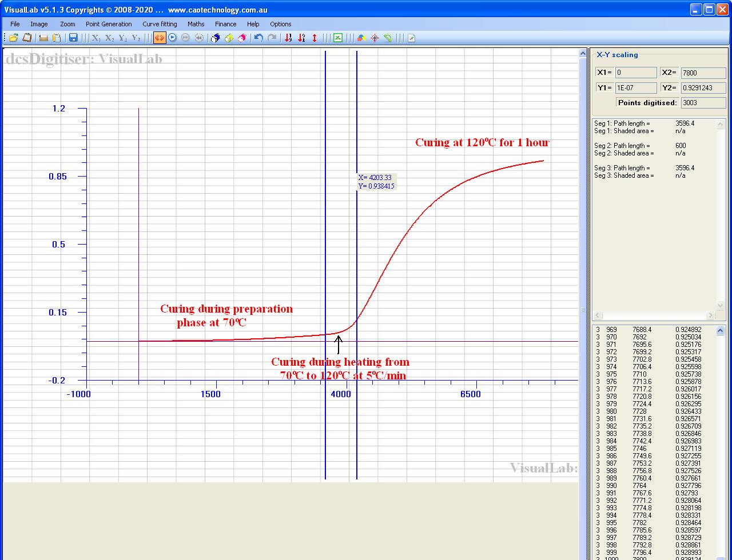
Task: Toggle the highlighted orange rewind control
Action: (x=160, y=38)
